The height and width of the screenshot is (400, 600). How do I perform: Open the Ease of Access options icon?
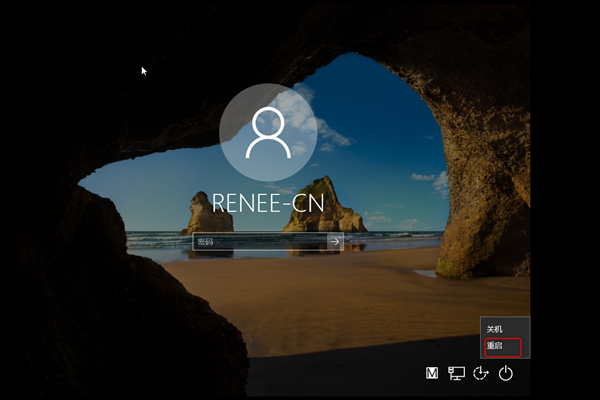481,374
